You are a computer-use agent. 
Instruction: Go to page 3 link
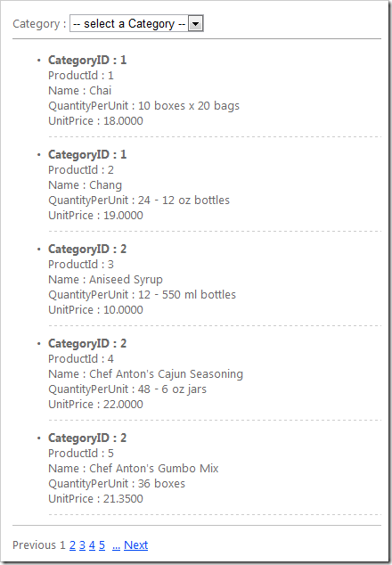[x=82, y=545]
